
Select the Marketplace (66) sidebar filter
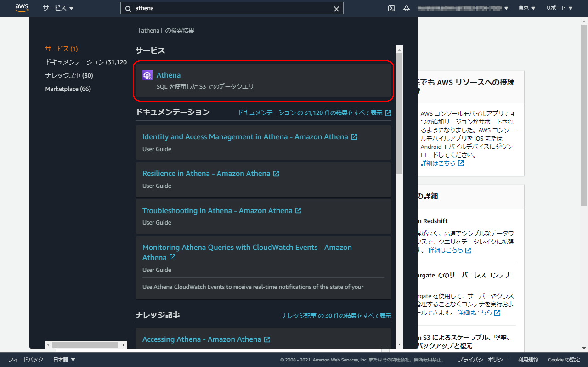68,89
